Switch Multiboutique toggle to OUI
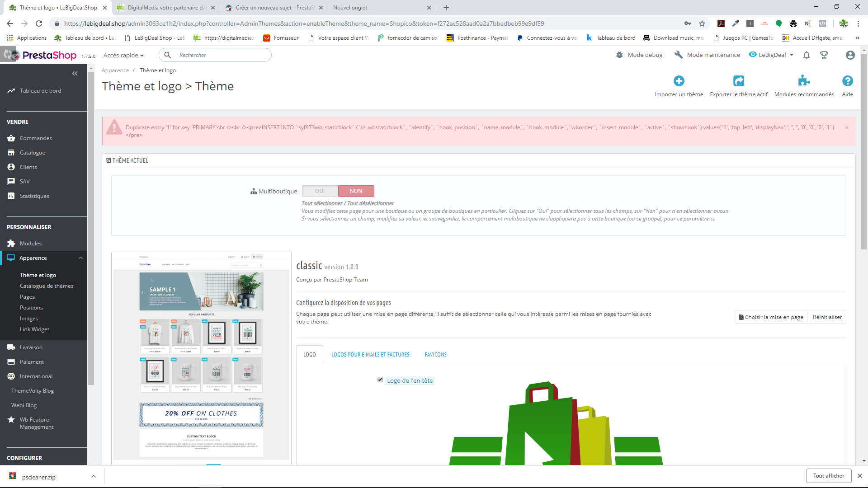Screen dimensions: 868x488 [x=320, y=191]
